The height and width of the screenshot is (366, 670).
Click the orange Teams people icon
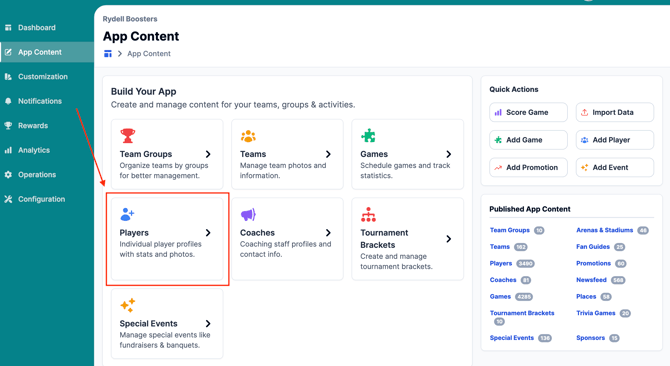tap(248, 136)
